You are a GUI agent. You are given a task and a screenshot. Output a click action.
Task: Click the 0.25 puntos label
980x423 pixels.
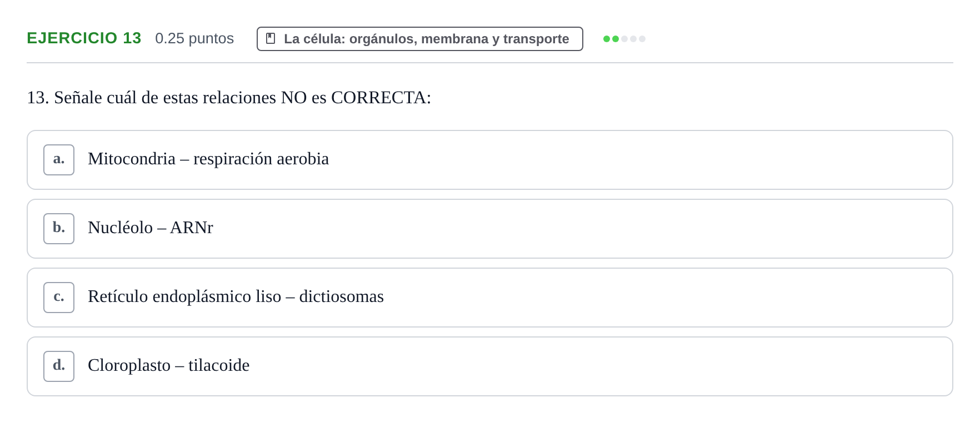(194, 38)
